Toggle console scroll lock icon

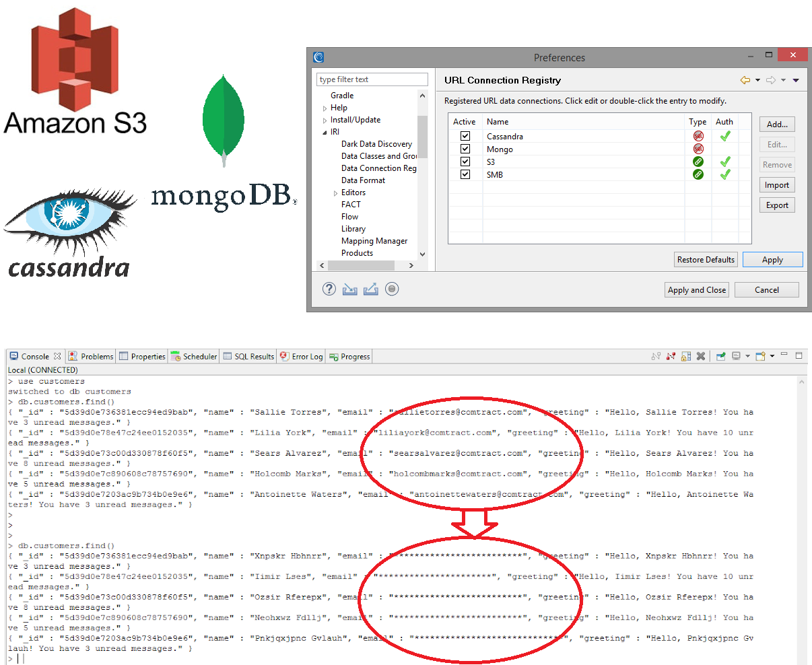(x=685, y=356)
